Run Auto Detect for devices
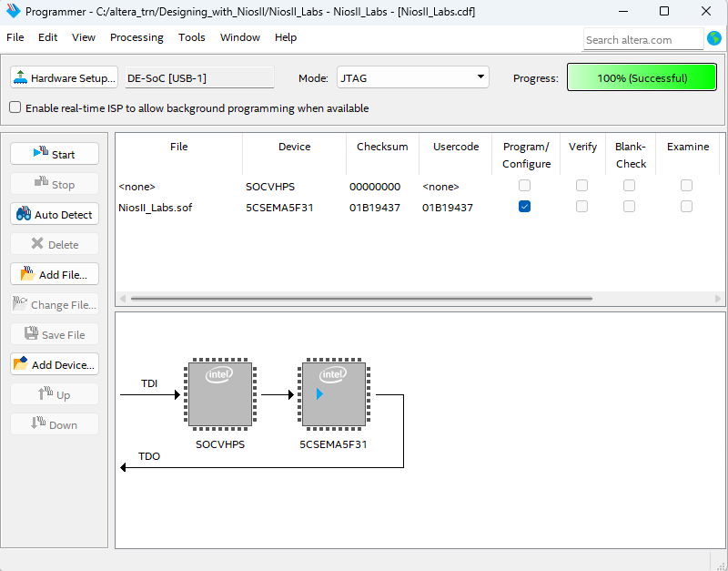 point(55,214)
